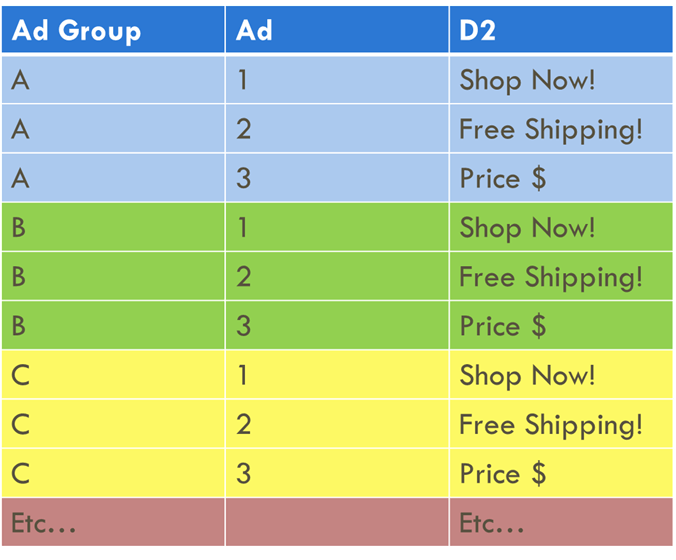Click Free Shipping! in the yellow C rows
676x560 pixels.
pos(550,424)
